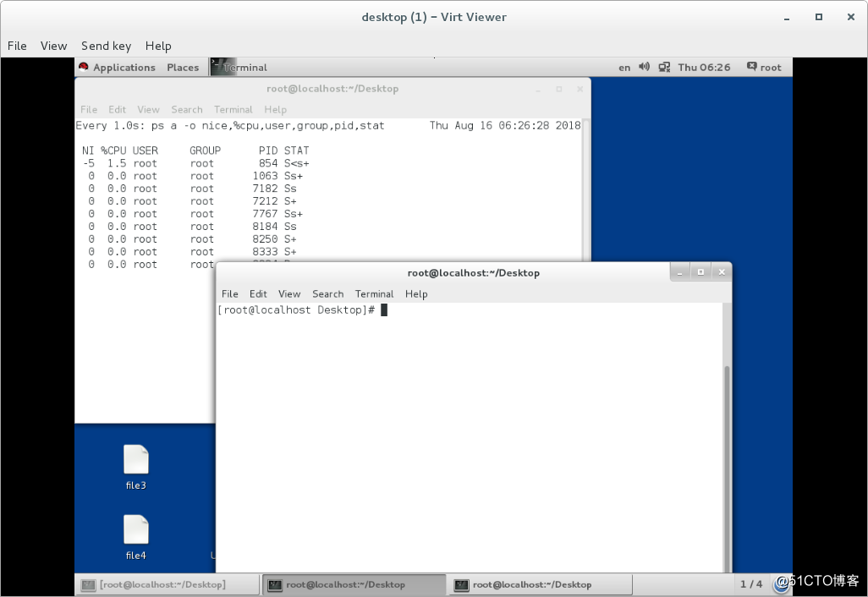This screenshot has width=868, height=597.
Task: Click the STAT column header
Action: (297, 151)
